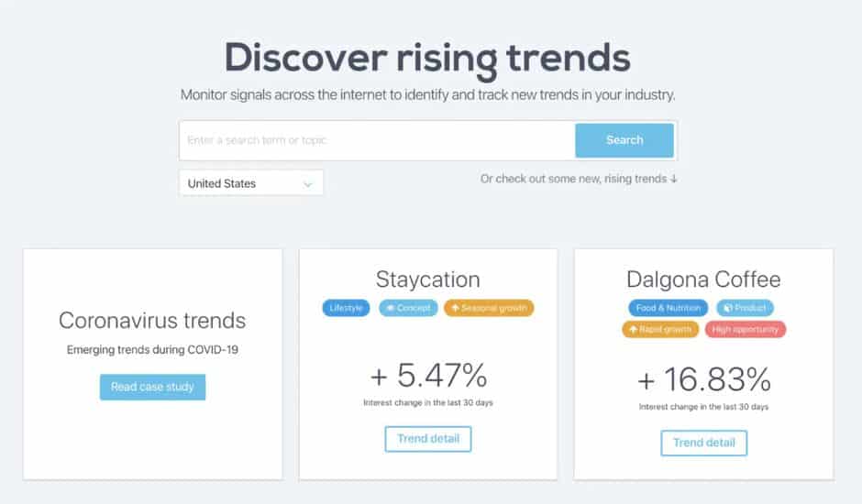
Task: Open Trend detail for Dalgona Coffee
Action: pos(703,443)
